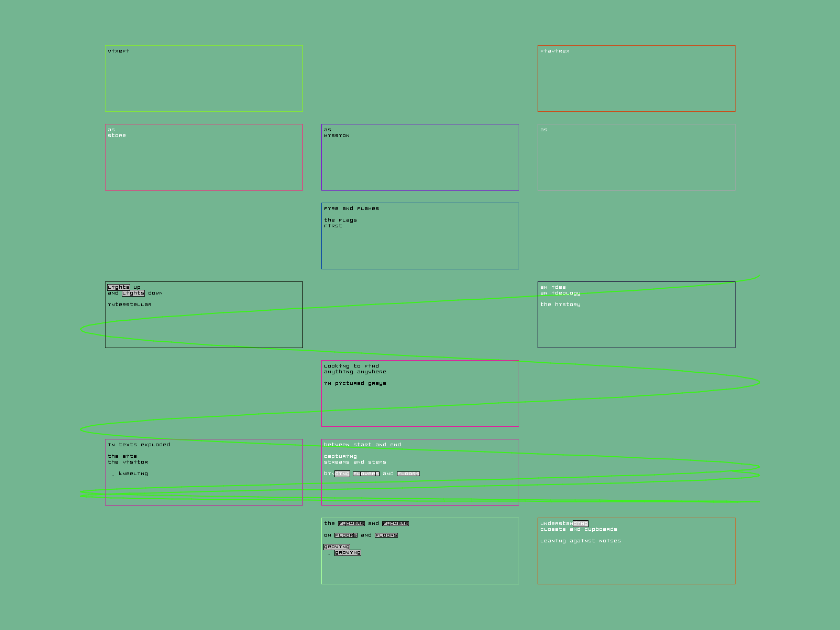Screen dimensions: 840x630
Task: Click the 'looking to find' text line
Action: pos(351,366)
